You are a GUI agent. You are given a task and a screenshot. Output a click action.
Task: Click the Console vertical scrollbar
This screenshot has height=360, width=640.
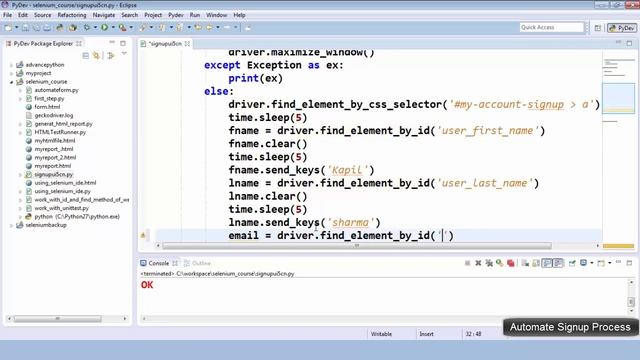[x=631, y=302]
